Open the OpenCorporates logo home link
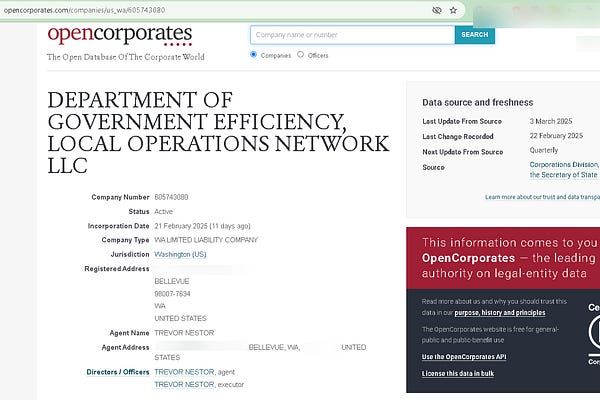 point(120,35)
